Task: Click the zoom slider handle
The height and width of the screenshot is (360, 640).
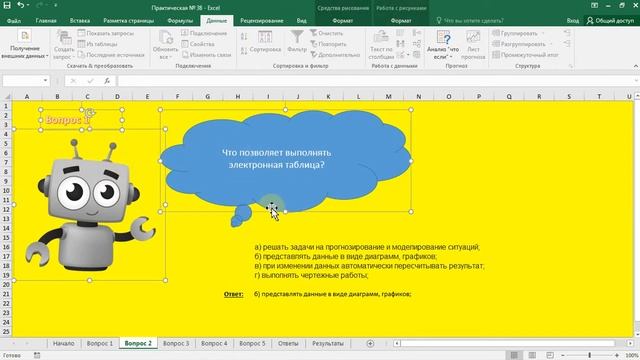Action: click(589, 355)
